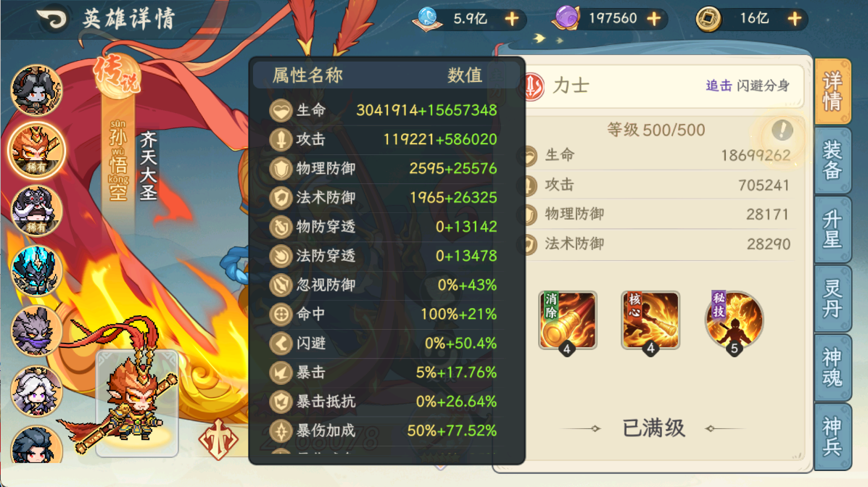The height and width of the screenshot is (487, 868).
Task: Add purple gems with the plus icon
Action: (654, 19)
